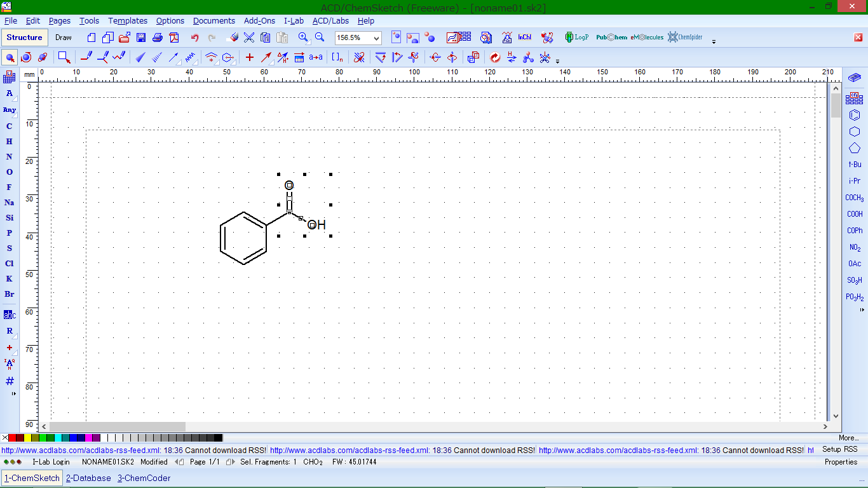This screenshot has height=488, width=868.
Task: Select the Draw Chains tool
Action: coord(119,57)
